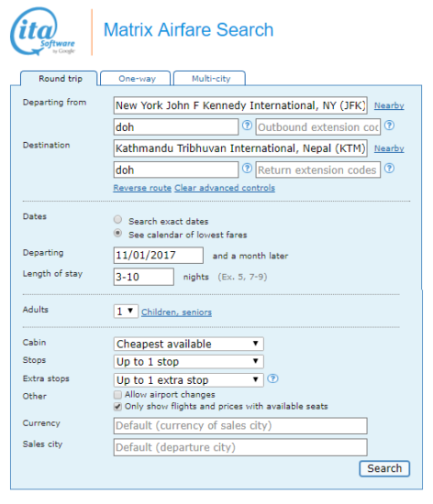Screen dimensions: 433x504
Task: Select Search exact dates radio button
Action: click(117, 220)
